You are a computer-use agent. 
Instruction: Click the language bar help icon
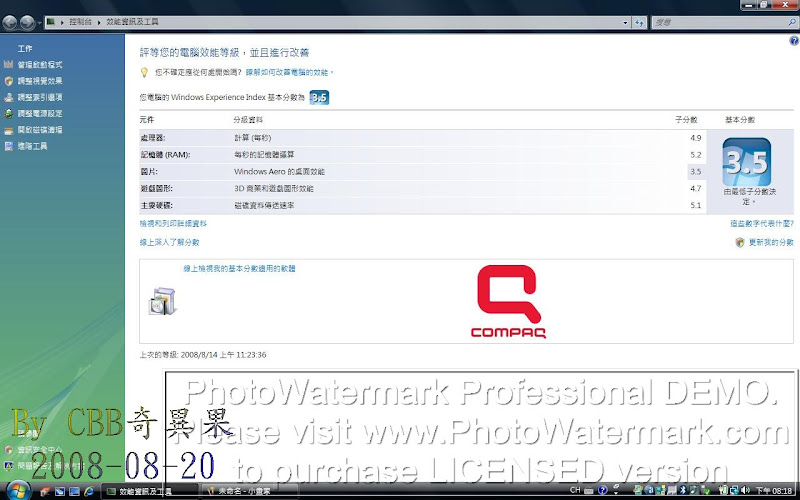pyautogui.click(x=602, y=490)
